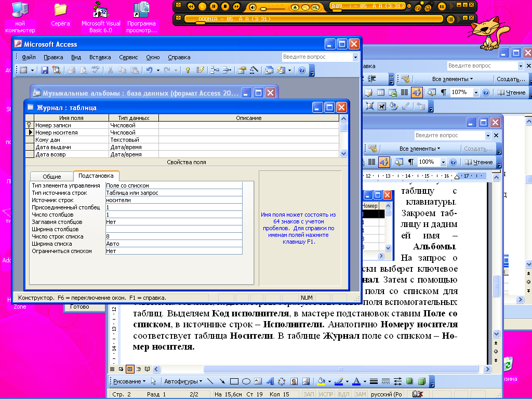Screen dimensions: 532x399
Task: Click the Primary Key icon in Access toolbar
Action: point(188,70)
